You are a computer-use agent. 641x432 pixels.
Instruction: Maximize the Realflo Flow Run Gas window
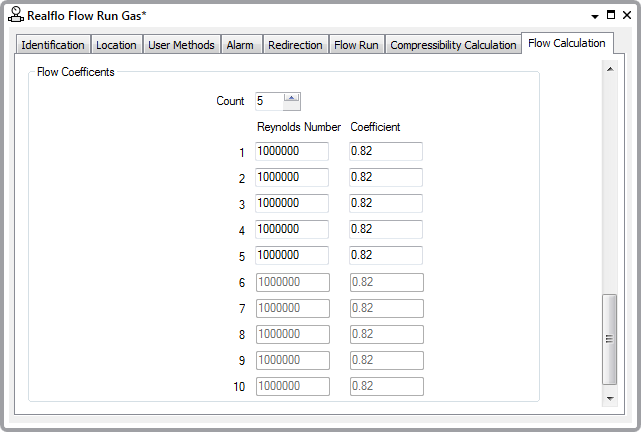(610, 15)
